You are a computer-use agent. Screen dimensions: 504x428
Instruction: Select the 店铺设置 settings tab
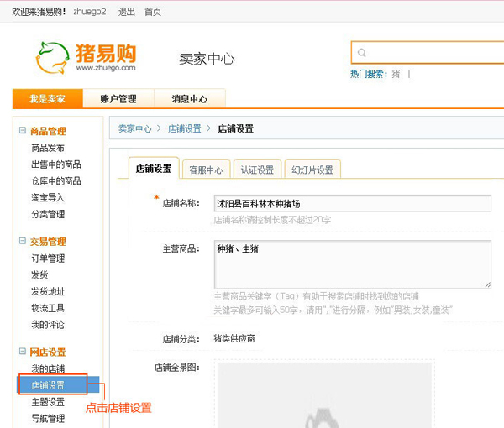tap(154, 168)
